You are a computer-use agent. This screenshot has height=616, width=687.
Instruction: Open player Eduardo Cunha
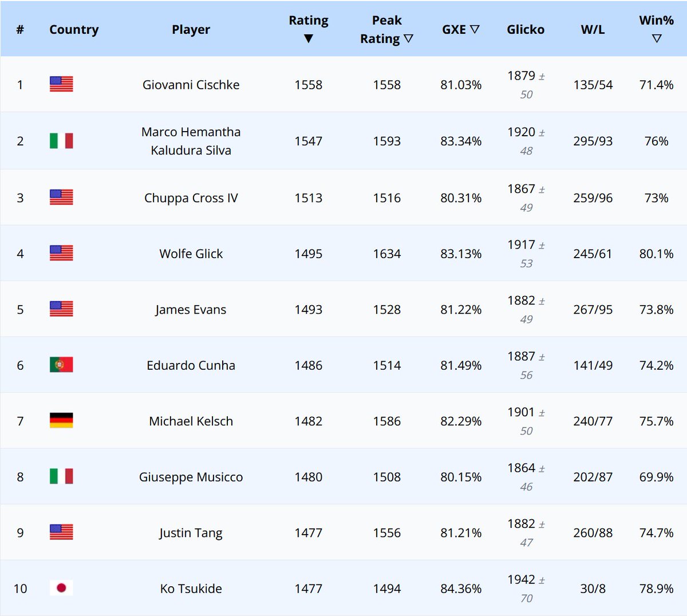[191, 365]
